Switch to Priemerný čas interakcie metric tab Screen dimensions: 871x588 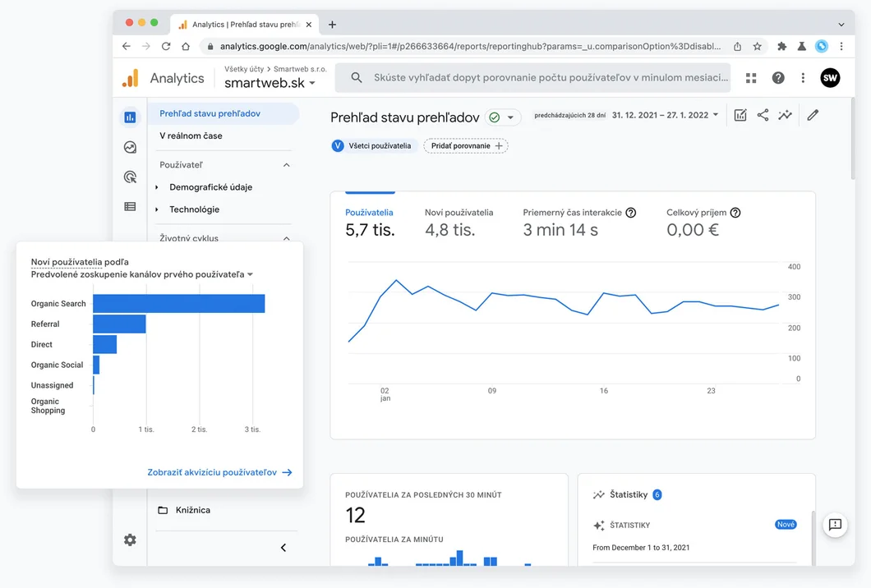pyautogui.click(x=578, y=222)
